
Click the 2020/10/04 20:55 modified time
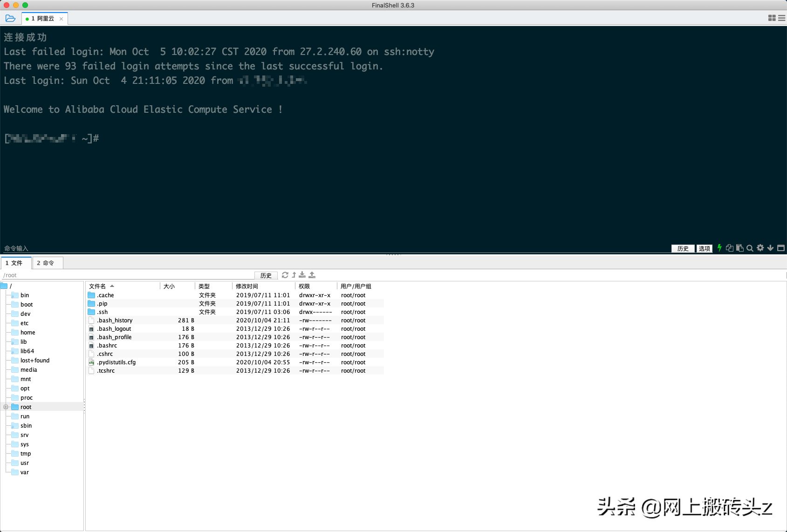(x=263, y=362)
